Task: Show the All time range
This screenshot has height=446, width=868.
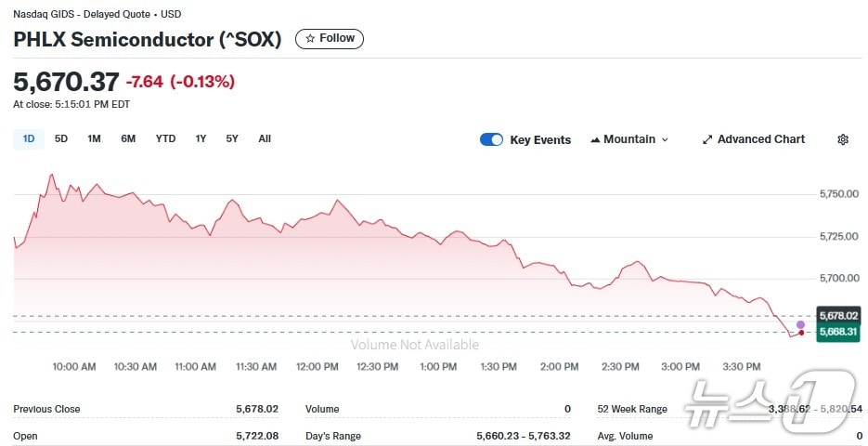Action: [x=265, y=139]
